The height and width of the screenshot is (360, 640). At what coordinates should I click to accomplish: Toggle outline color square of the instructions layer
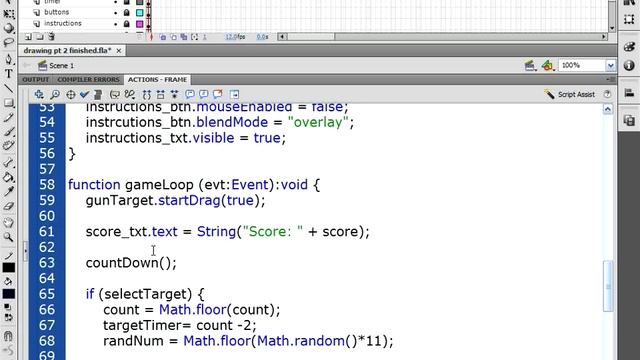pyautogui.click(x=140, y=24)
